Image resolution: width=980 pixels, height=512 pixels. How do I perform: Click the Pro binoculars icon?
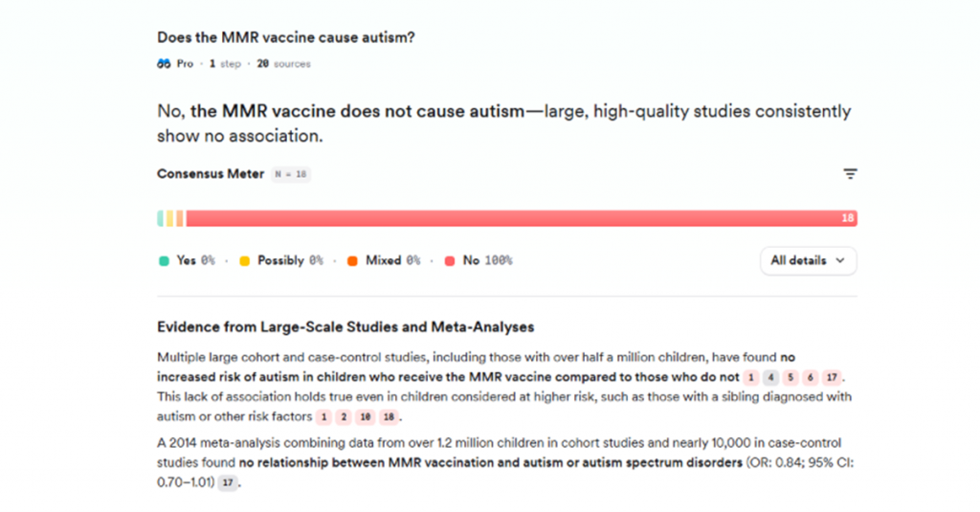coord(164,64)
